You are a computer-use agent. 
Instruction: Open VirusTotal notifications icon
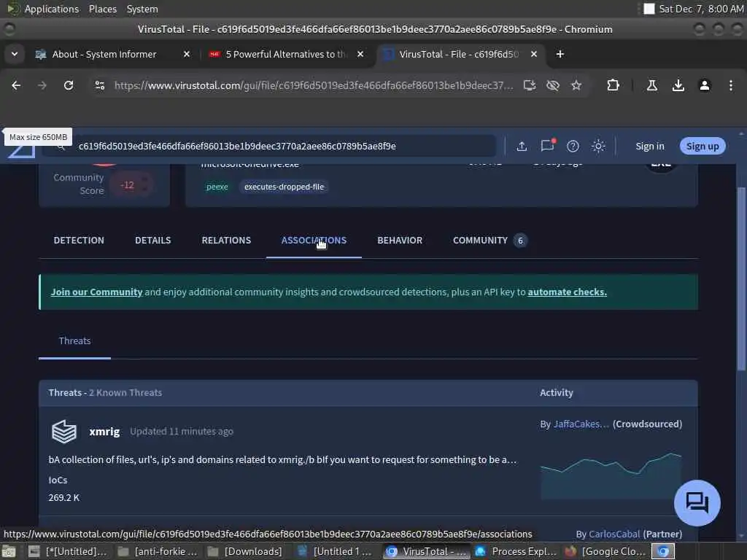pyautogui.click(x=547, y=145)
